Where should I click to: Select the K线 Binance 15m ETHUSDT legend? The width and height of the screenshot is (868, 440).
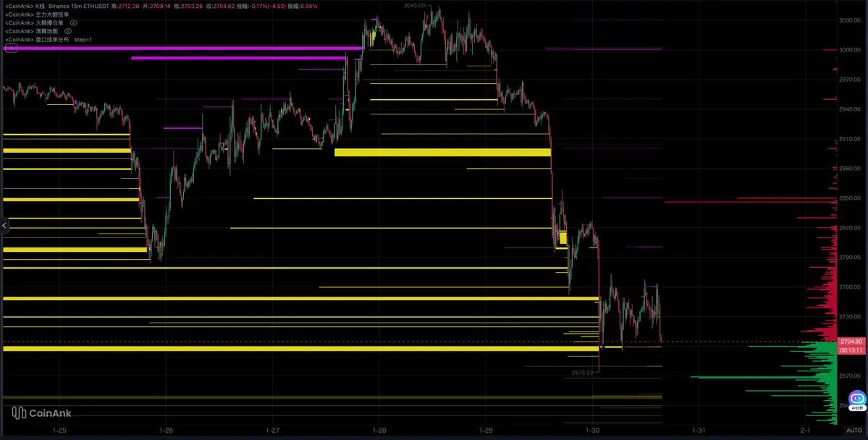coord(56,6)
